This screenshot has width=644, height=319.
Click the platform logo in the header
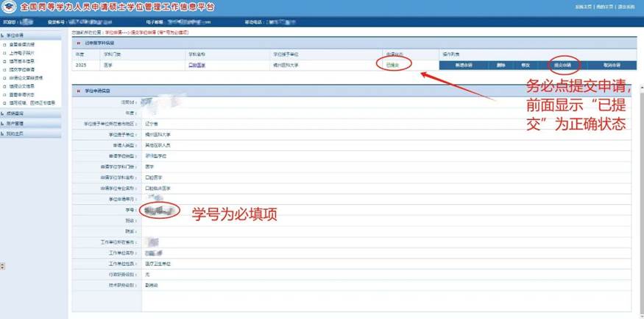point(9,7)
